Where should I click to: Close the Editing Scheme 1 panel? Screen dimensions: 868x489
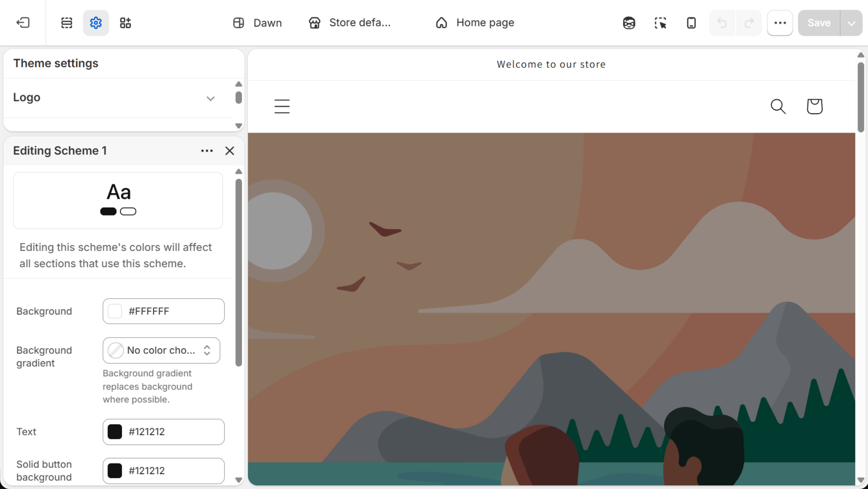point(229,151)
